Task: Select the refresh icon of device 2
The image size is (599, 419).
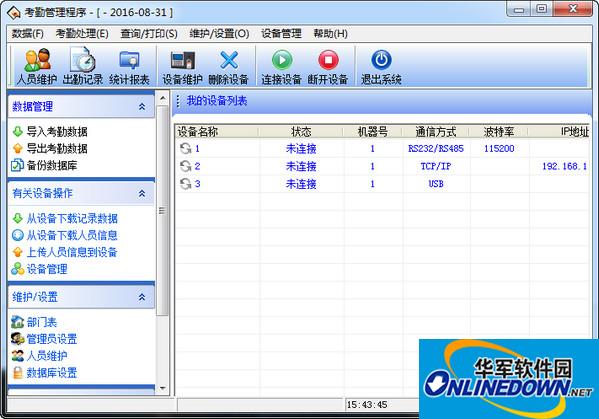Action: (x=185, y=166)
